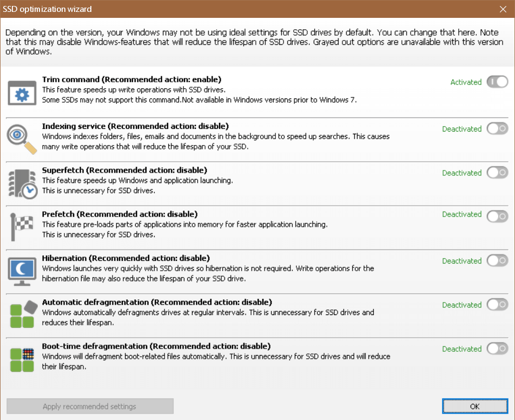The width and height of the screenshot is (515, 420).
Task: Click the Boot-time defragmentation heading text
Action: [x=156, y=346]
